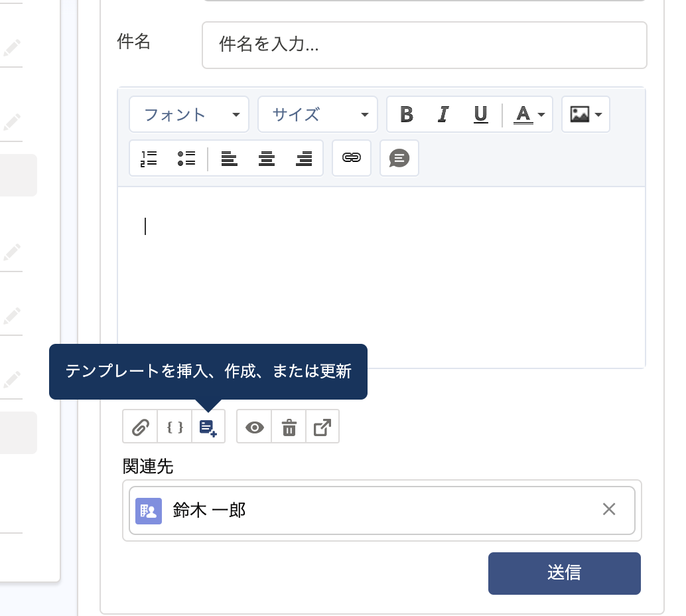686x616 pixels.
Task: Attach a file with the paperclip icon
Action: tap(140, 426)
